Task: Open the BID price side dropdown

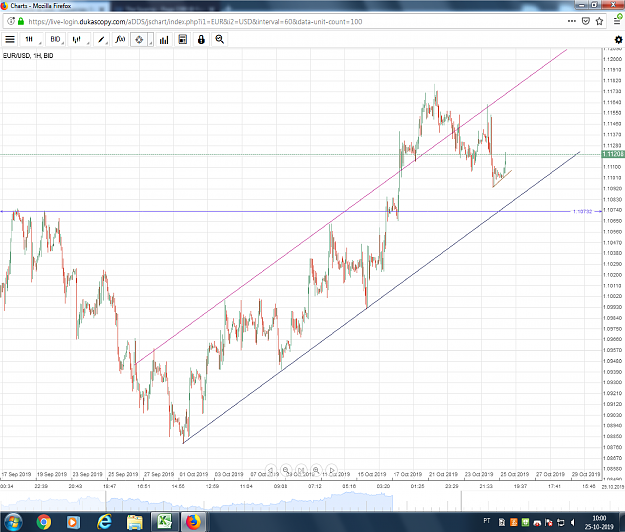Action: pyautogui.click(x=55, y=39)
